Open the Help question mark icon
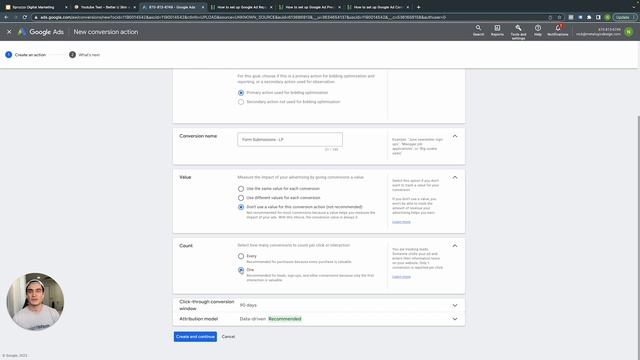640x360 pixels. (538, 30)
